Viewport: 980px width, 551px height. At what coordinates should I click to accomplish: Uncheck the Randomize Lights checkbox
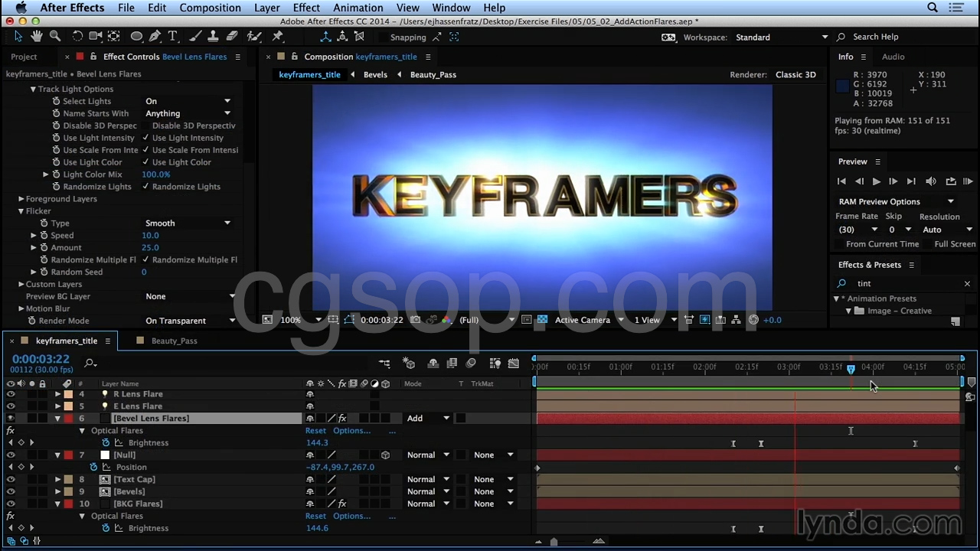[145, 187]
